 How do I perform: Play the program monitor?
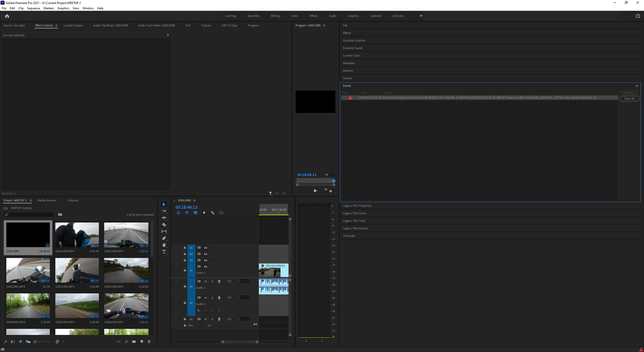point(315,191)
